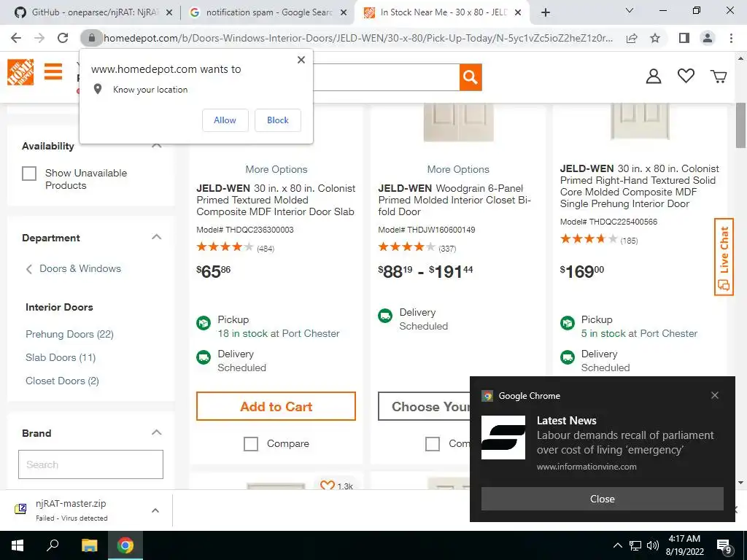This screenshot has height=560, width=747.
Task: Open the Live Chat side tab
Action: point(724,257)
